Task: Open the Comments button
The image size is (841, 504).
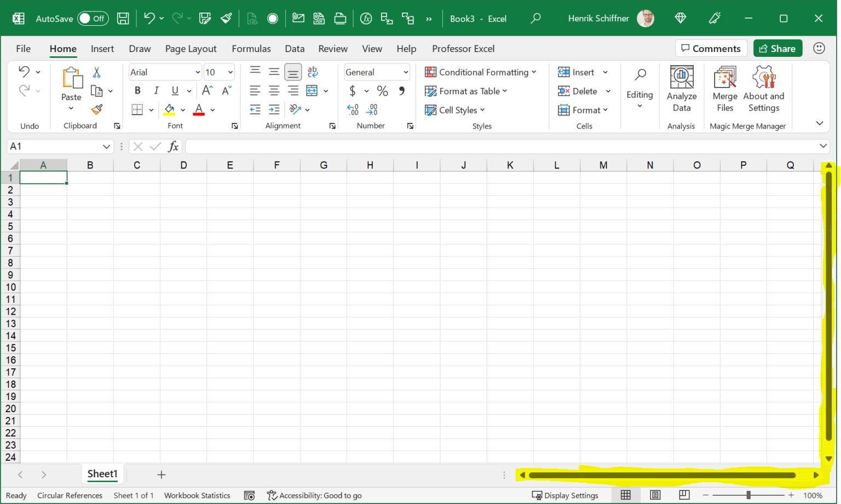Action: pyautogui.click(x=711, y=49)
